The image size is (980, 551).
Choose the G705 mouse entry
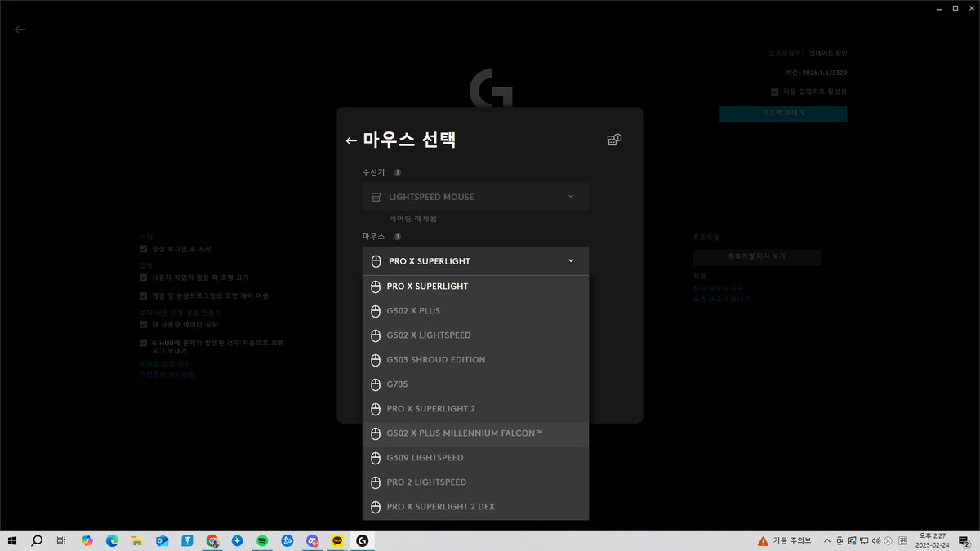(x=475, y=384)
